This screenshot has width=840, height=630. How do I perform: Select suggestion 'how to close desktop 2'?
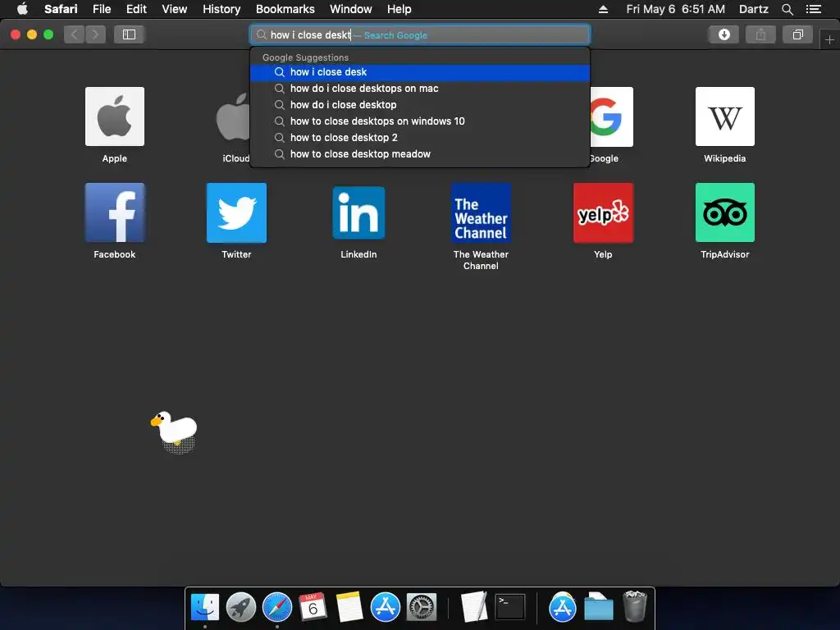[420, 138]
